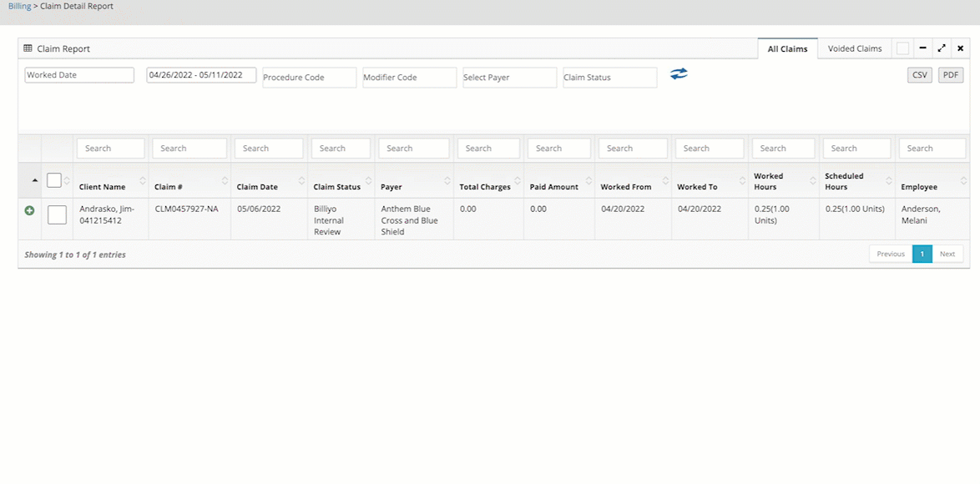This screenshot has width=980, height=484.
Task: Collapse panel using the minus icon
Action: pyautogui.click(x=922, y=48)
